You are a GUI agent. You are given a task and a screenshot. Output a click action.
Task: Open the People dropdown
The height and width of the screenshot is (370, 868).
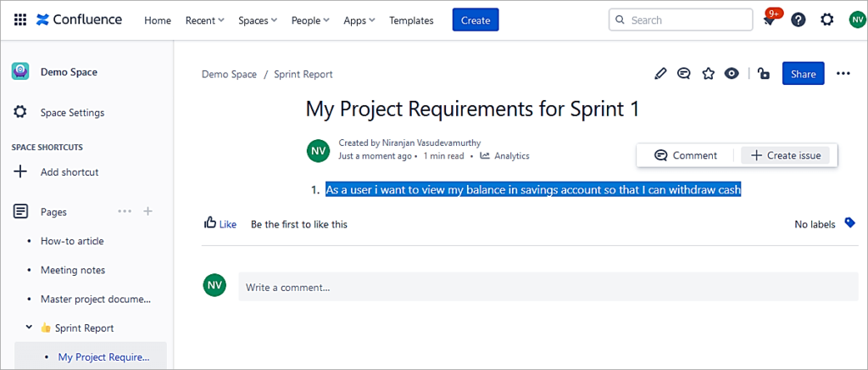(x=310, y=20)
